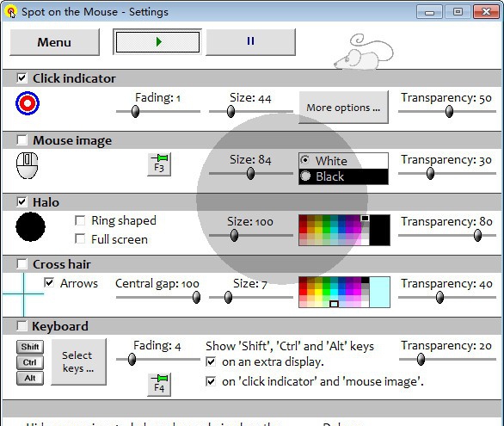
Task: Click the blue pause button
Action: point(250,42)
